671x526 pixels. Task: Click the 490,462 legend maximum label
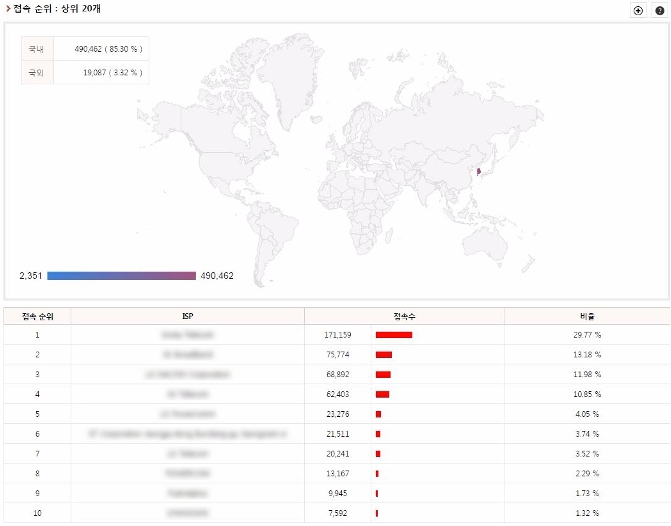[217, 275]
